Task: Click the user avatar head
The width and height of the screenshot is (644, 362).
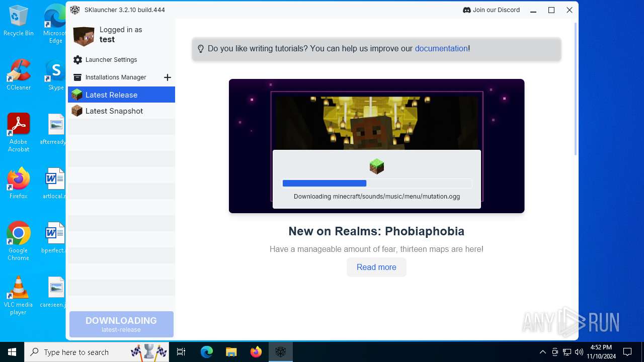Action: tap(84, 36)
